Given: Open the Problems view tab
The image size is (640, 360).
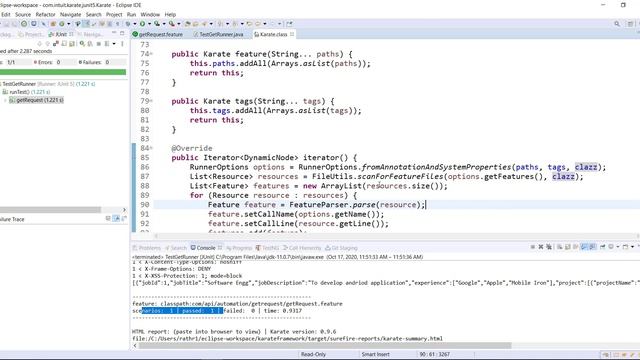Looking at the screenshot, I should pyautogui.click(x=147, y=248).
